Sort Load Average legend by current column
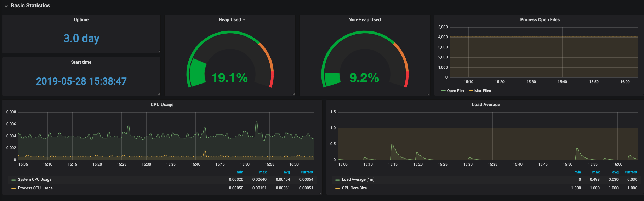The height and width of the screenshot is (201, 644). point(631,172)
